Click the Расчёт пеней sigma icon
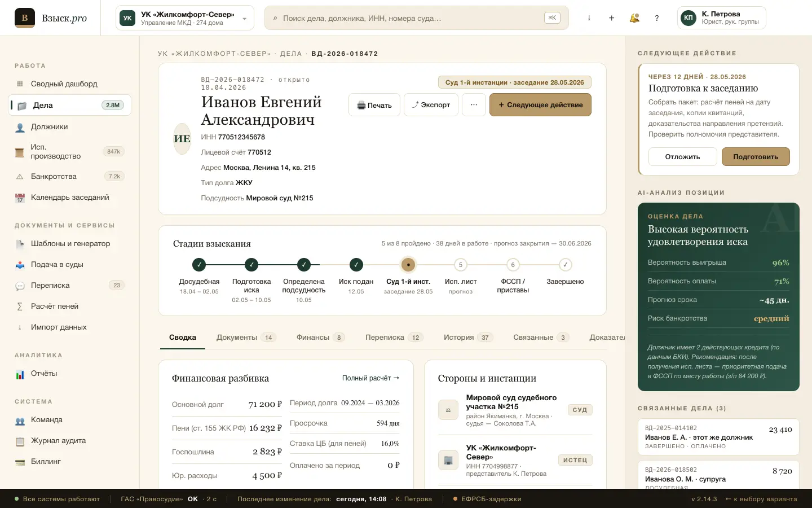The height and width of the screenshot is (508, 812). [x=20, y=306]
